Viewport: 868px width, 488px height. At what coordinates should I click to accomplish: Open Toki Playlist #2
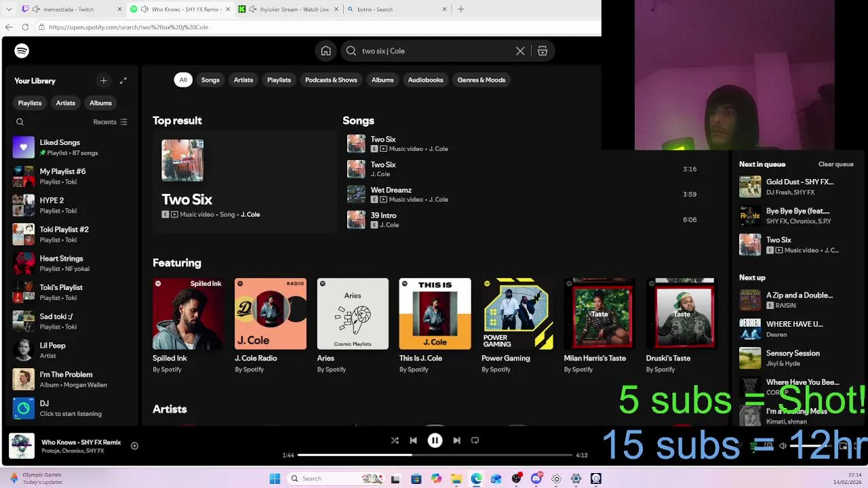tap(71, 235)
